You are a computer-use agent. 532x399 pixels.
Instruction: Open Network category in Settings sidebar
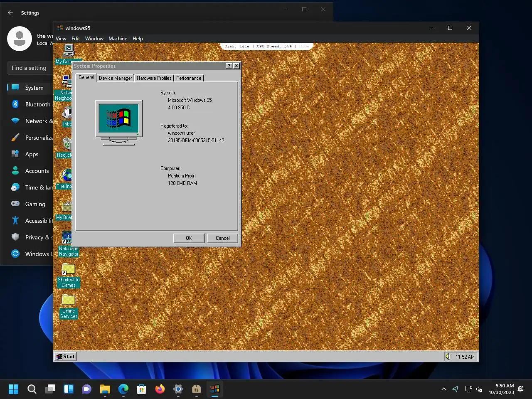pos(30,121)
